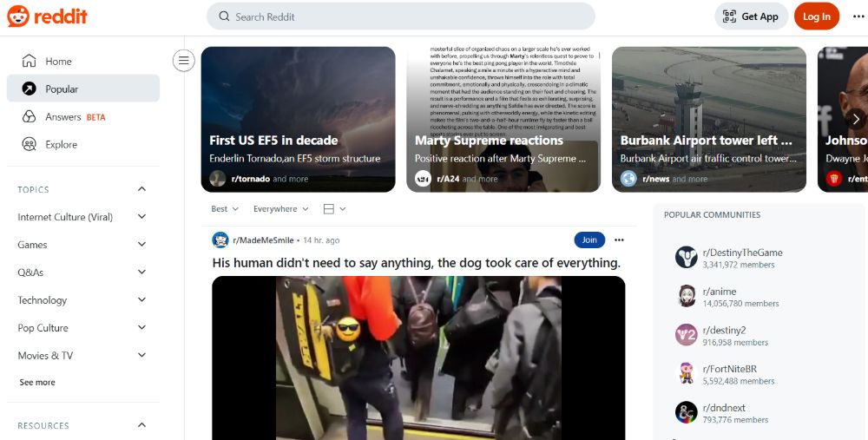Screen dimensions: 868x440
Task: Open the post's three-dot options menu
Action: (619, 240)
